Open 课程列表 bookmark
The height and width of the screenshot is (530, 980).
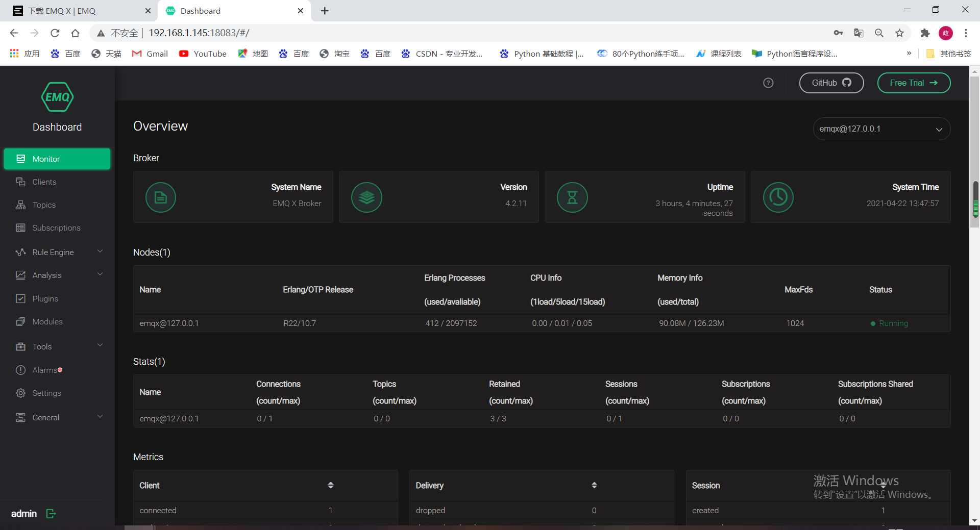719,54
